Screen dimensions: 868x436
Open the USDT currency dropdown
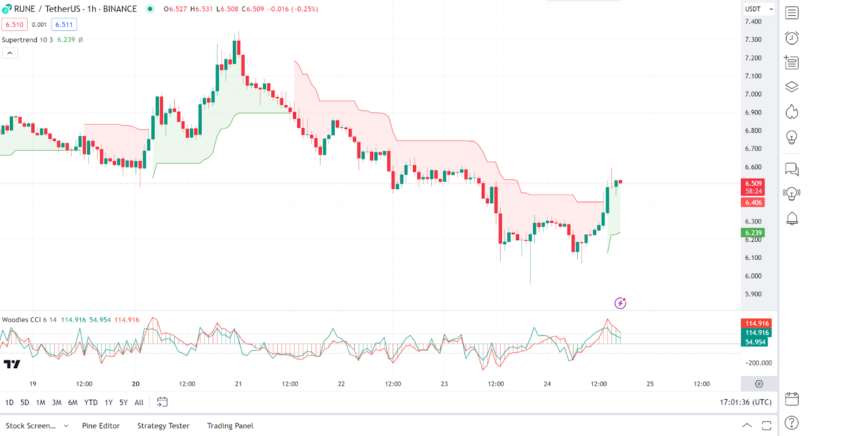point(759,9)
